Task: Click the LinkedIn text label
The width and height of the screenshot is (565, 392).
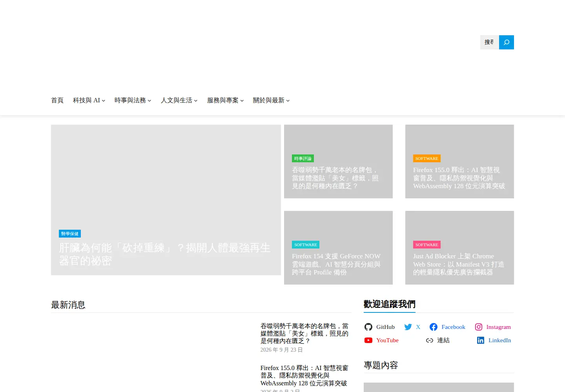Action: coord(499,340)
